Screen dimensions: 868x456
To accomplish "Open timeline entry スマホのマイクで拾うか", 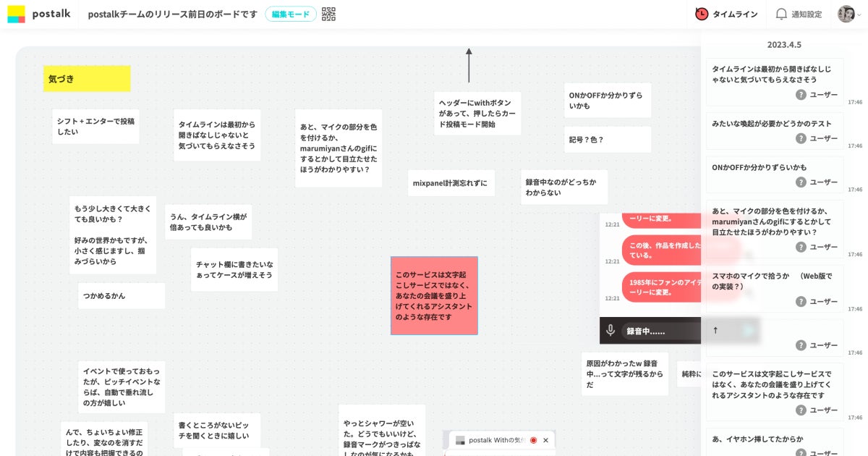I will point(775,288).
